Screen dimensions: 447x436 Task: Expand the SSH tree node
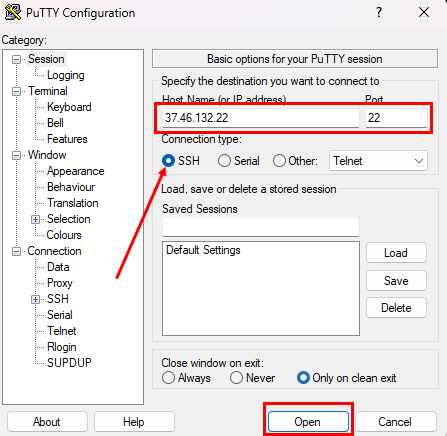[x=35, y=299]
